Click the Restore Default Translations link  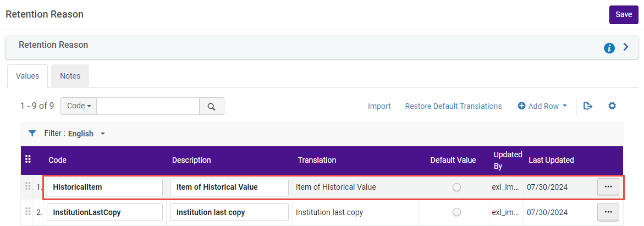point(453,106)
